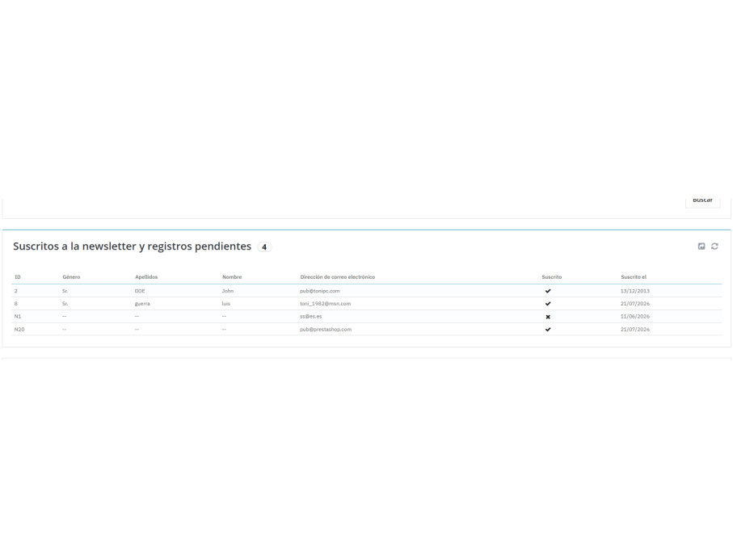Click the Género column header

click(x=71, y=276)
